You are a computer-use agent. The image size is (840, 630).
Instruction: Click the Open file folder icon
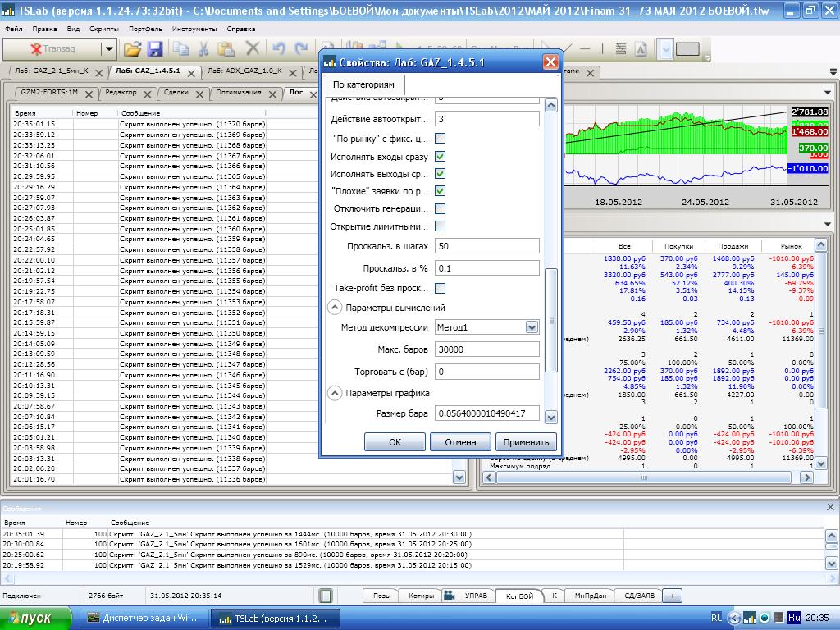(133, 49)
